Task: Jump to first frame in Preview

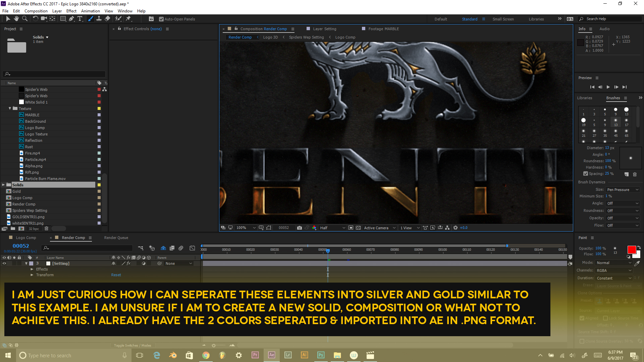Action: (592, 87)
